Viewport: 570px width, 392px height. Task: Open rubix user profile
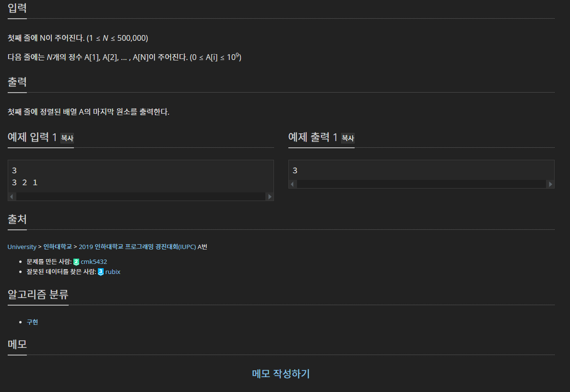[113, 272]
